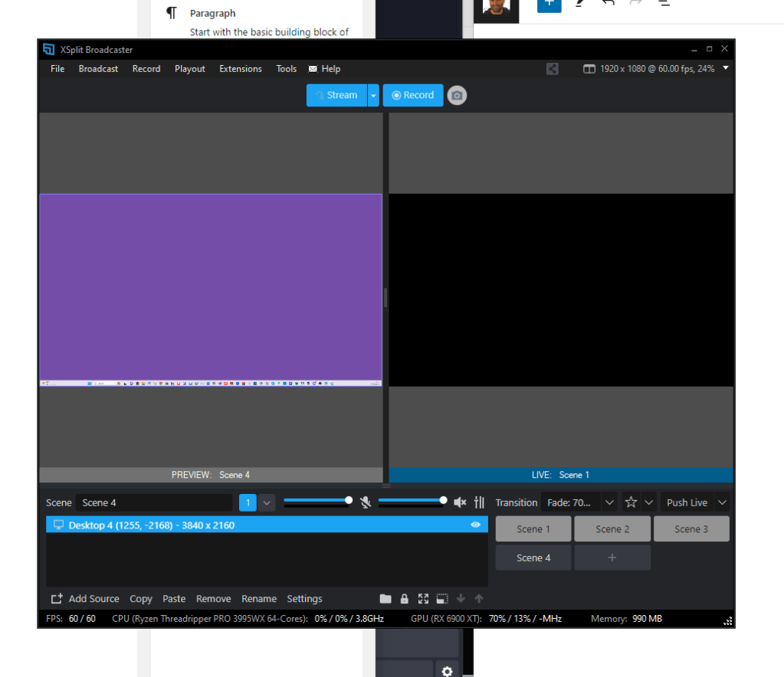Open the resolution and fps dropdown arrow
Image resolution: width=784 pixels, height=677 pixels.
(x=726, y=68)
